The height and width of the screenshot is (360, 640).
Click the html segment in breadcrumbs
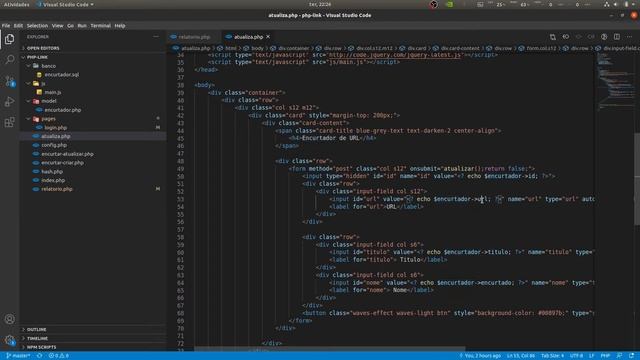[x=231, y=48]
